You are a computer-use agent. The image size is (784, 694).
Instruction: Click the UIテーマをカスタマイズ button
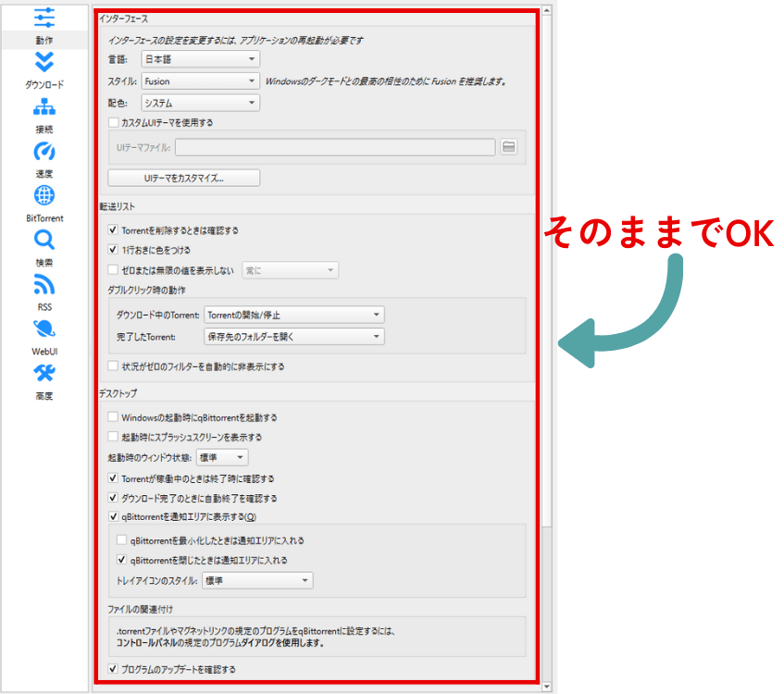click(x=184, y=178)
